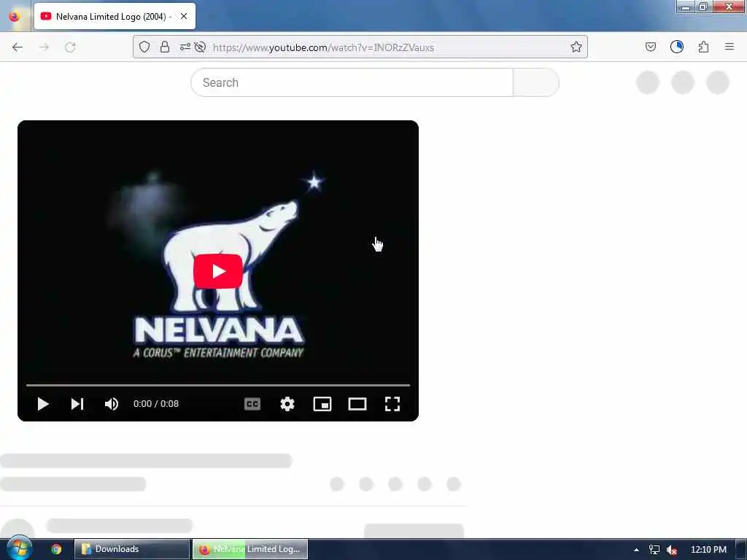Open the Windows Start menu
The width and height of the screenshot is (747, 560).
pos(18,548)
